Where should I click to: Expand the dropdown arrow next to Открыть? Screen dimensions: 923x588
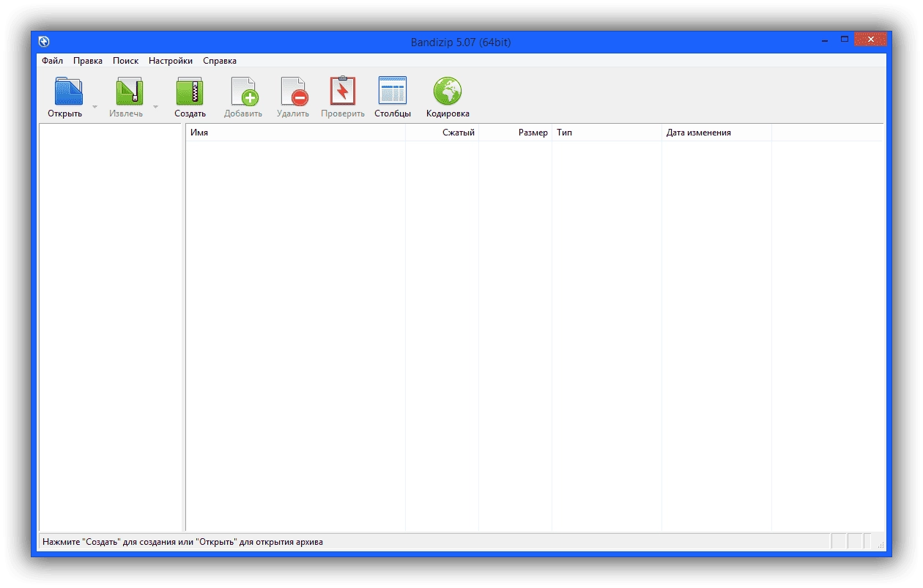(94, 107)
